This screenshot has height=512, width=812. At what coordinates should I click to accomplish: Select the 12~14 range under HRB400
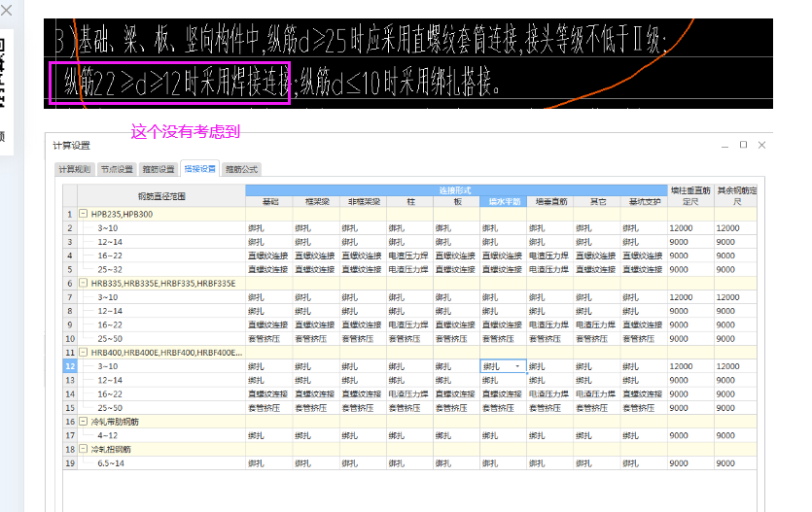click(110, 380)
